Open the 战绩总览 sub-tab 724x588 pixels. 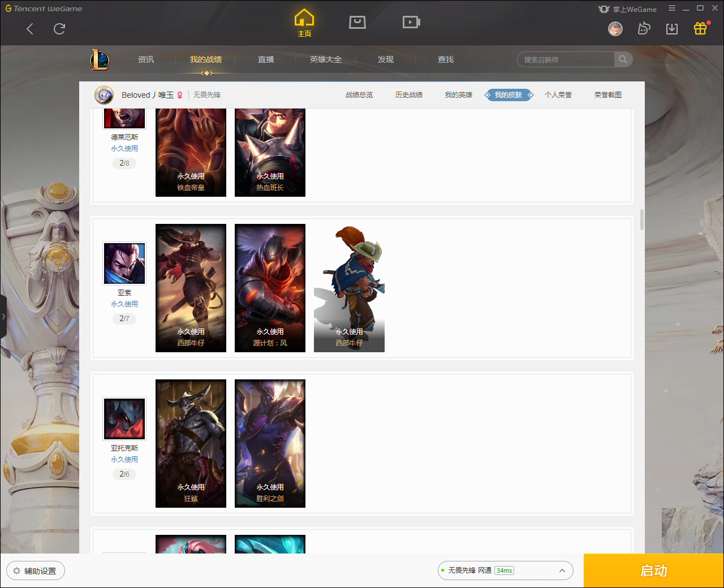(x=359, y=95)
